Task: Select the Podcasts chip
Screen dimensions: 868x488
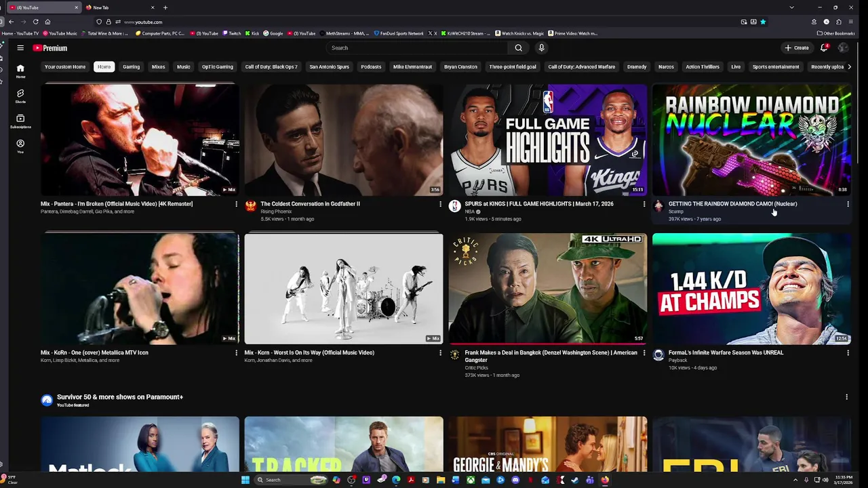Action: tap(371, 67)
